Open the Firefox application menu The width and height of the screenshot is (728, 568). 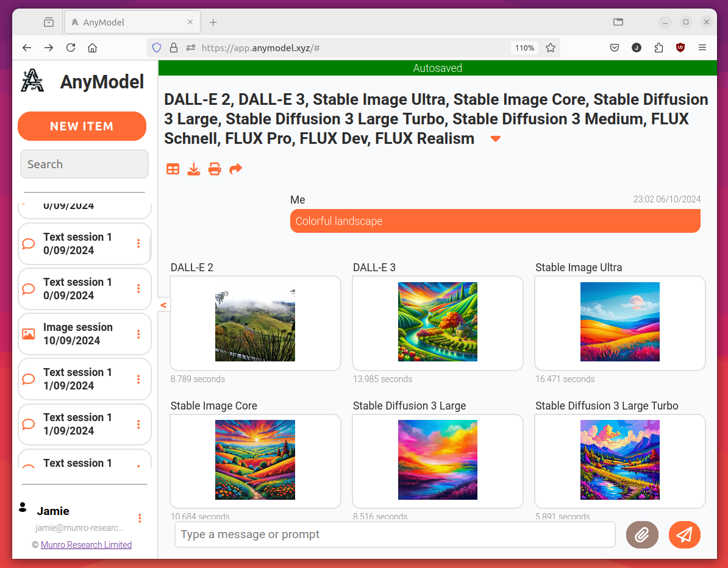pyautogui.click(x=702, y=48)
